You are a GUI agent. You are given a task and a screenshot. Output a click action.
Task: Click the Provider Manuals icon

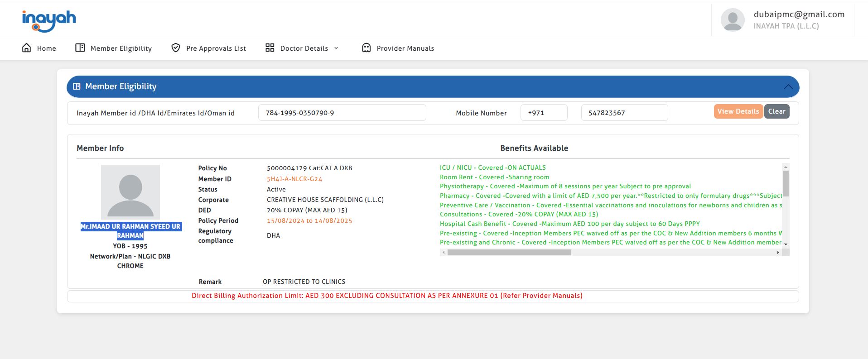tap(366, 48)
